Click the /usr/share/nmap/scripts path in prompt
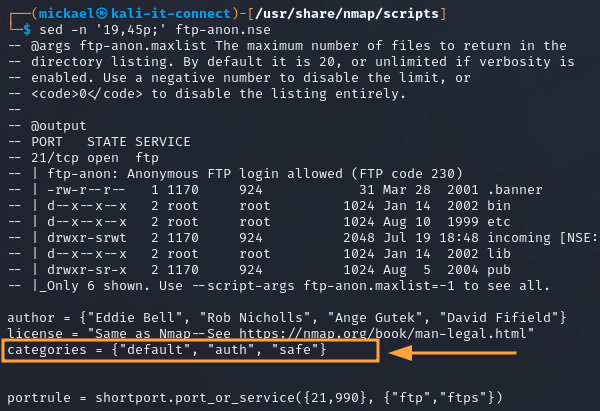This screenshot has height=411, width=600. coord(318,10)
